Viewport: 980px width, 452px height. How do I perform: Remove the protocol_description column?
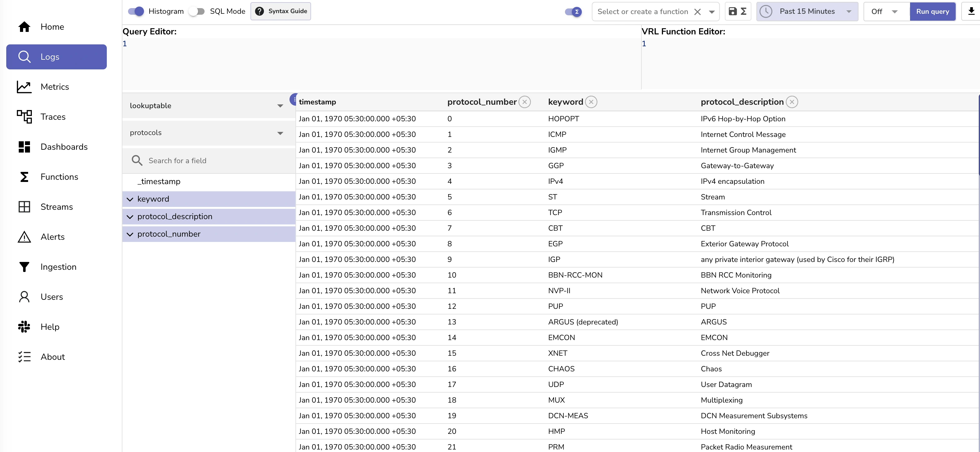pyautogui.click(x=792, y=102)
